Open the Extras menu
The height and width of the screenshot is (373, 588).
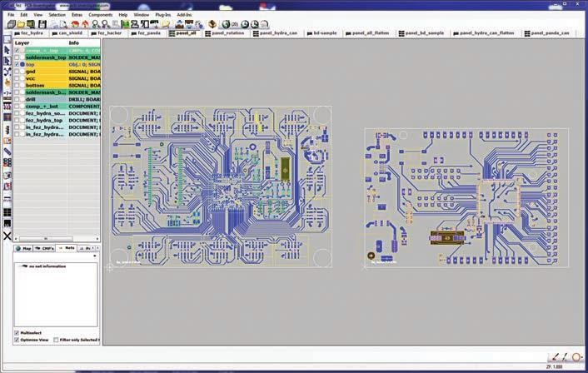tap(77, 15)
